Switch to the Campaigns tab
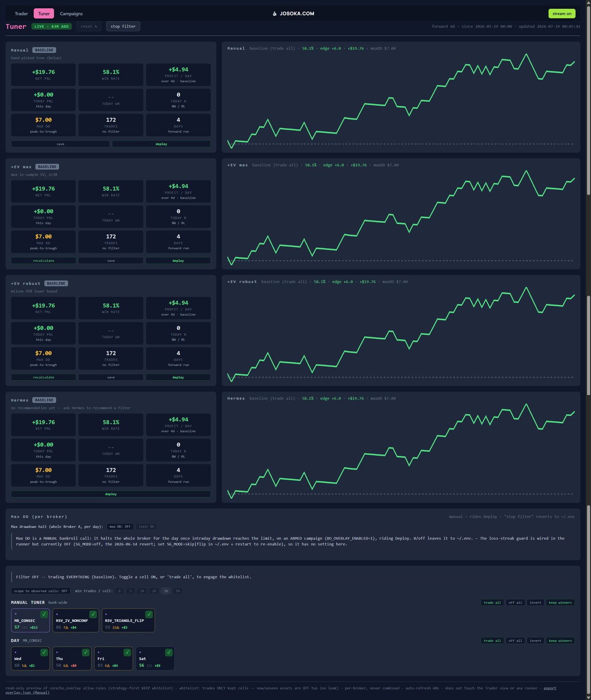Viewport: 591px width, 700px height. click(71, 14)
